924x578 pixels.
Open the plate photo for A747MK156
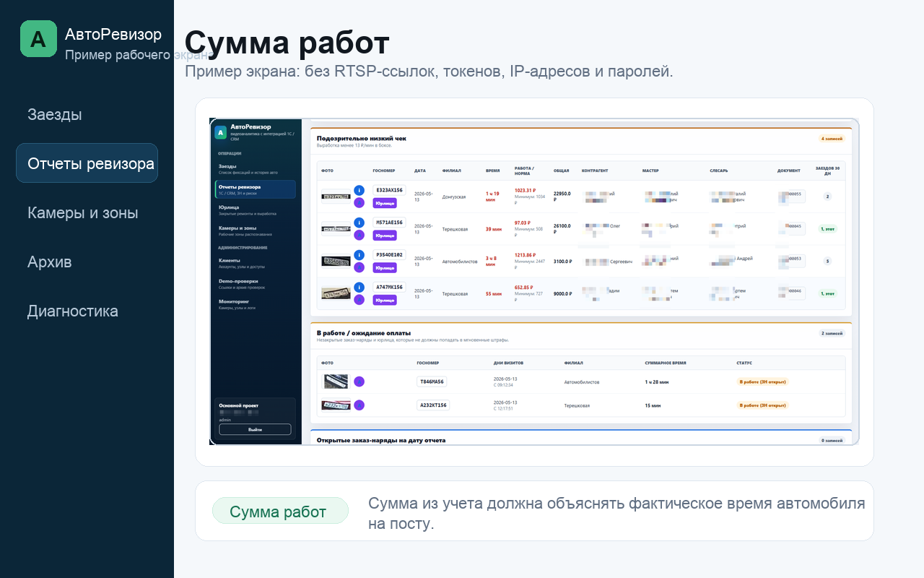pos(336,293)
